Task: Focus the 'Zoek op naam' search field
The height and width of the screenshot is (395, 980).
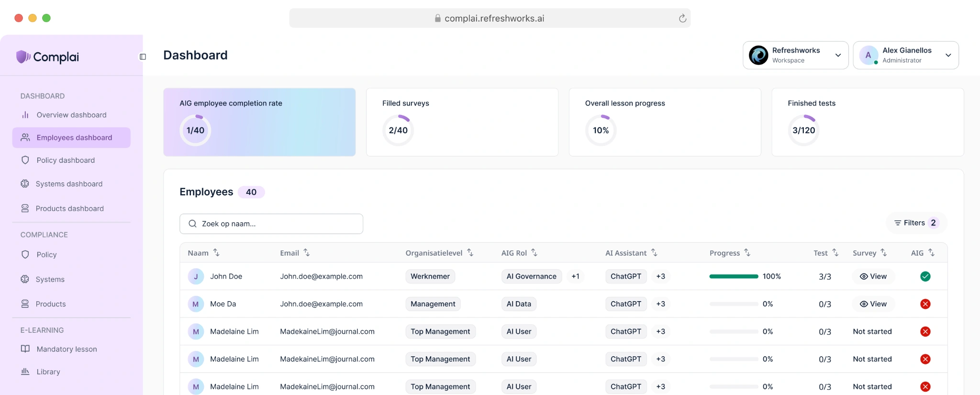Action: 271,224
